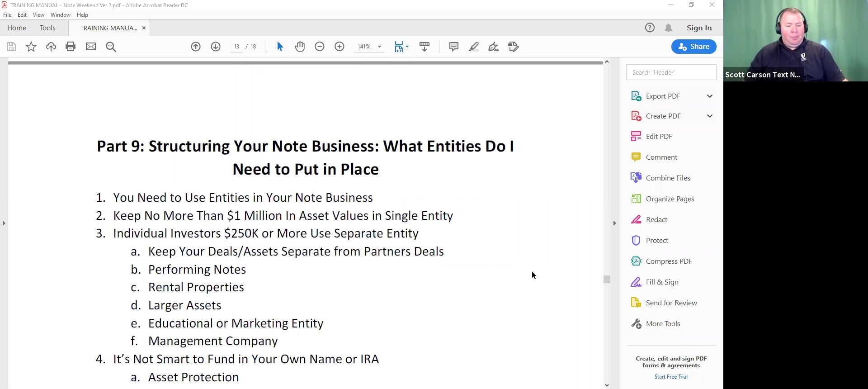The height and width of the screenshot is (389, 868).
Task: Click the read mode scrolling icon
Action: click(x=425, y=47)
